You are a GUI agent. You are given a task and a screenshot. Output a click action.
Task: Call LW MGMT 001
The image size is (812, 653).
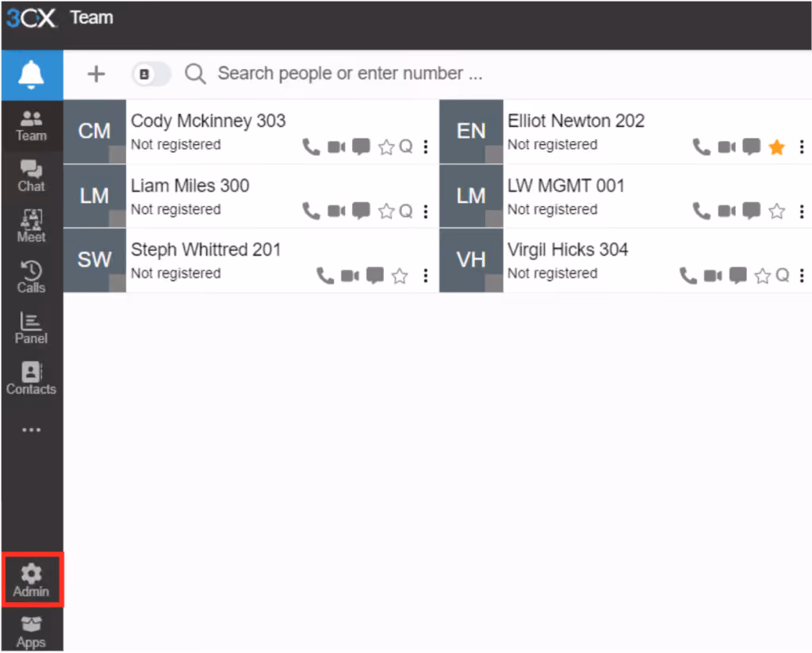(702, 211)
